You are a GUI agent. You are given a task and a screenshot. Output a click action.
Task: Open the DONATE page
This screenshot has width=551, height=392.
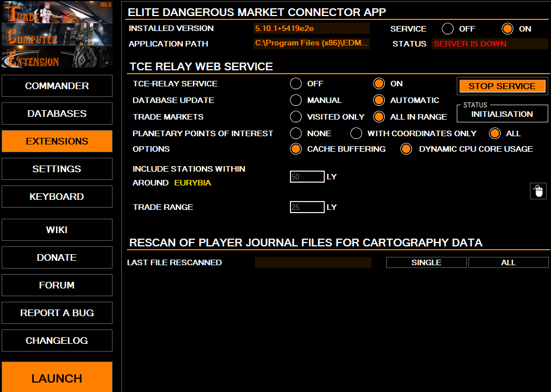coord(57,257)
